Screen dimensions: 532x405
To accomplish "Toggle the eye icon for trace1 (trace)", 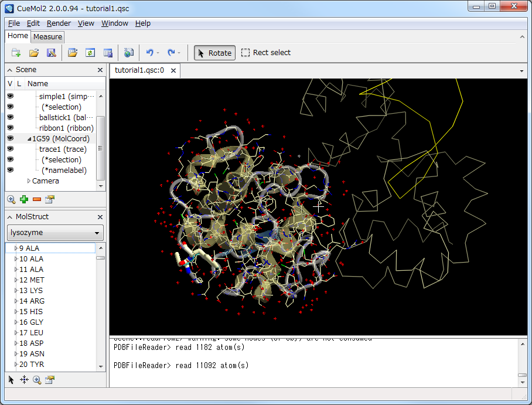I will point(10,149).
